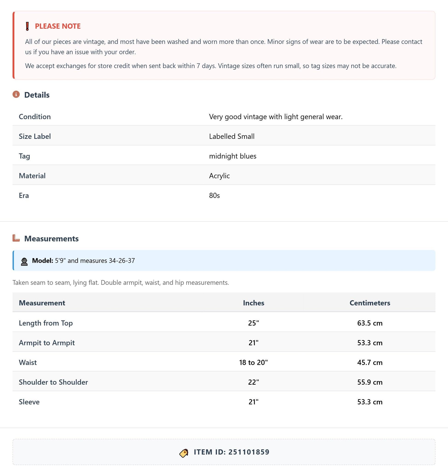The height and width of the screenshot is (476, 448).
Task: Click the red exclamation mark icon
Action: tap(27, 26)
